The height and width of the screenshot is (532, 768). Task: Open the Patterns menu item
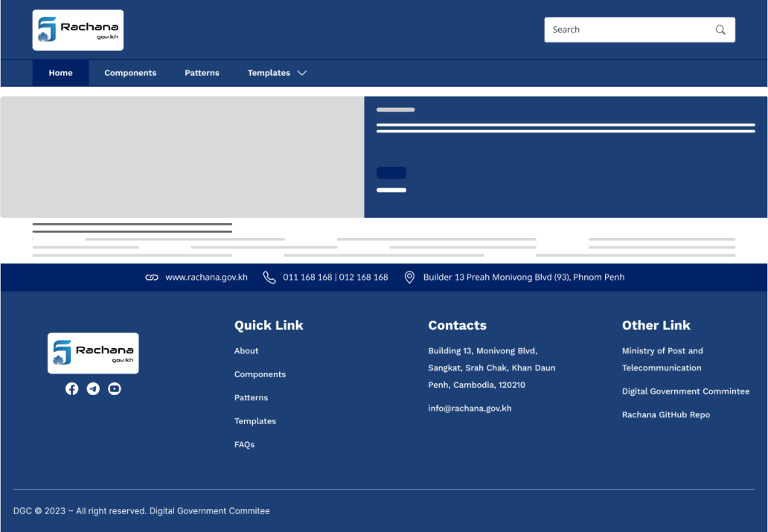202,73
